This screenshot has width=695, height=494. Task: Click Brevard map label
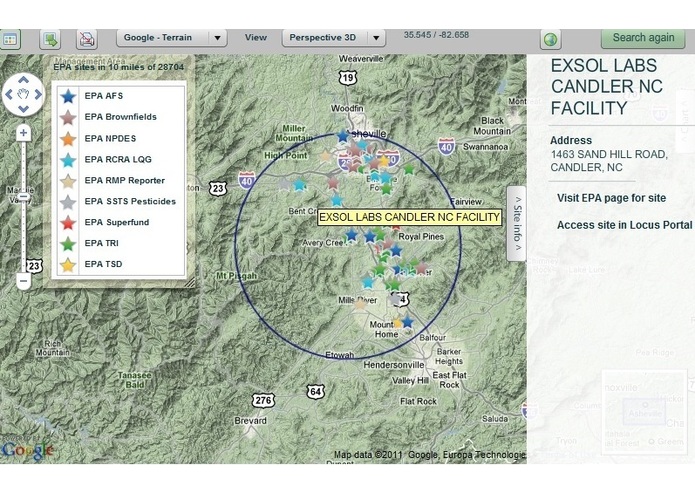(250, 420)
